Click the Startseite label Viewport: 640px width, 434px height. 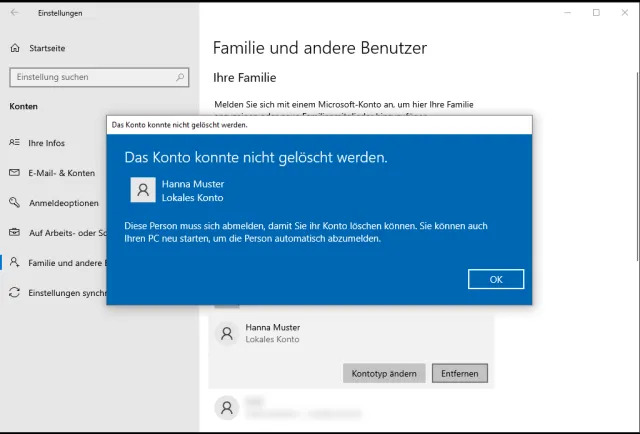pyautogui.click(x=47, y=48)
